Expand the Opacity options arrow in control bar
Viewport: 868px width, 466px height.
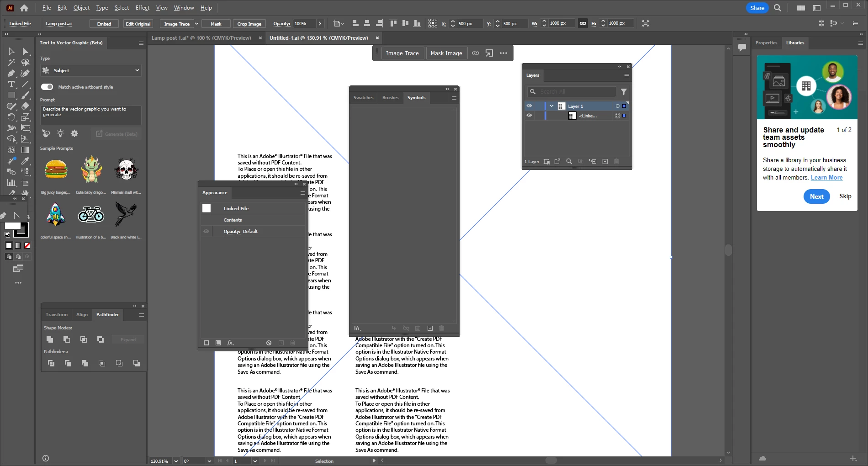tap(320, 23)
